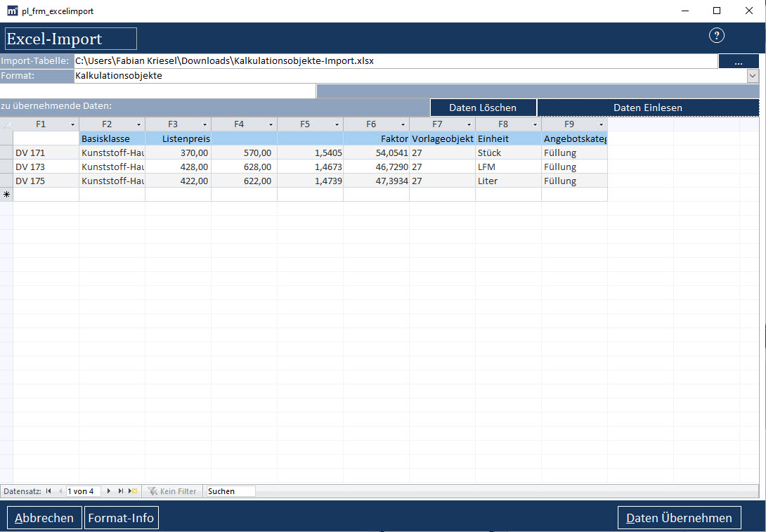Go to first record in navigator
Screen dimensions: 766x532
click(x=48, y=491)
